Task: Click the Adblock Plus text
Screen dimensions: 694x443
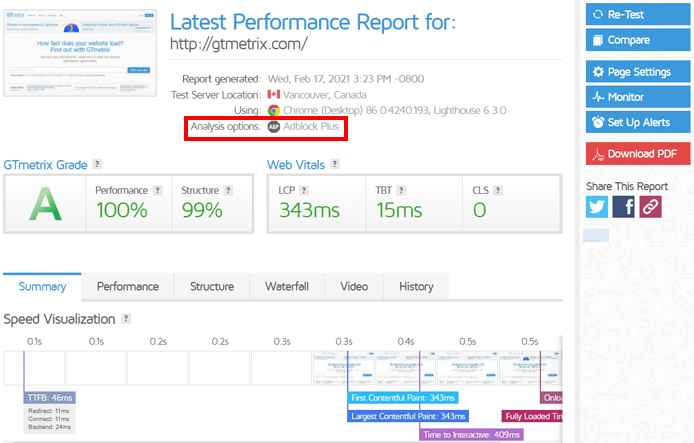Action: [311, 127]
